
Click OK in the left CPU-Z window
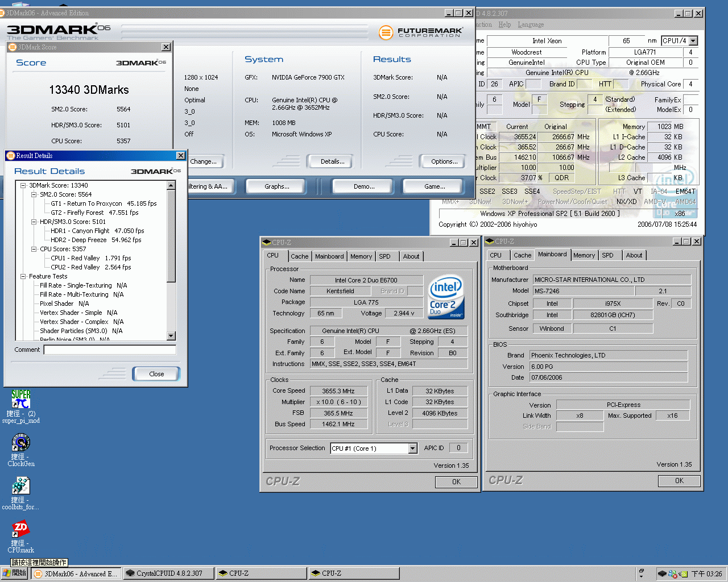456,482
